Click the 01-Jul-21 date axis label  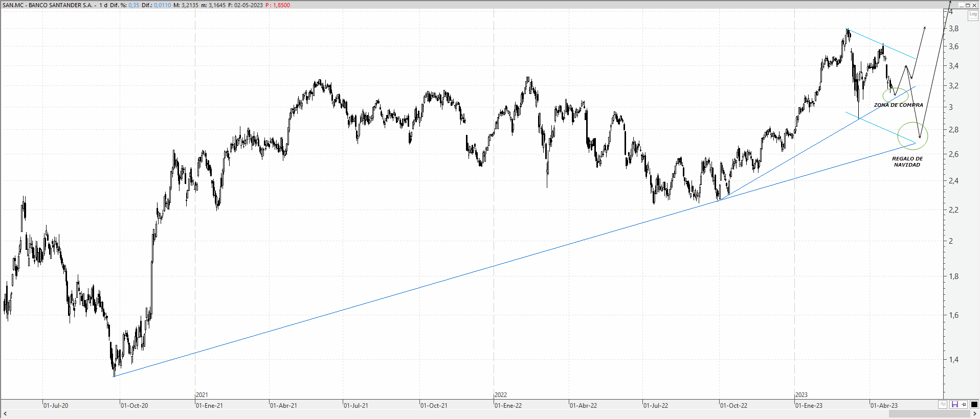356,406
